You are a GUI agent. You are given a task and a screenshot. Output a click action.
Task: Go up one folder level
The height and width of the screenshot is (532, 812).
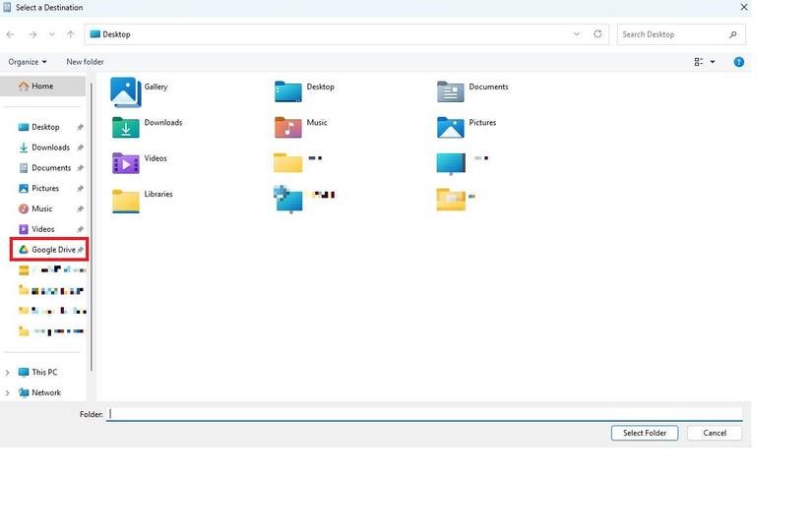pyautogui.click(x=70, y=34)
